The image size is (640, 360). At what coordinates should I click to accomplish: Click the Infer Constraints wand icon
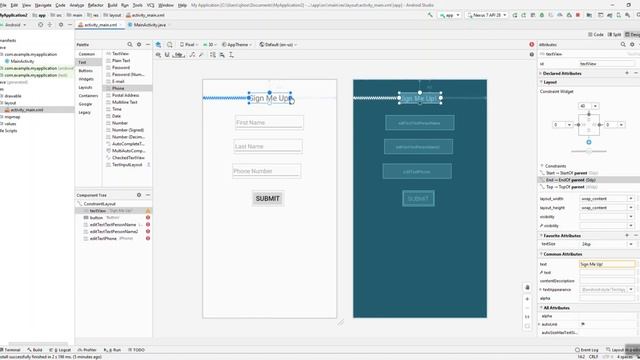pos(201,55)
